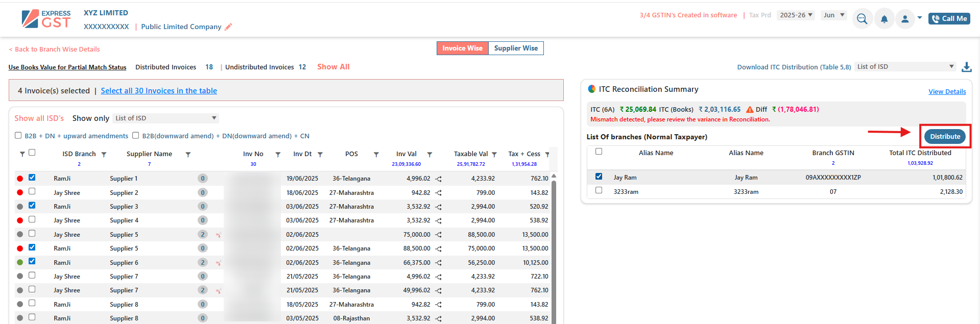The image size is (980, 324).
Task: Click the share icon in Supplier 1 row
Action: [439, 179]
